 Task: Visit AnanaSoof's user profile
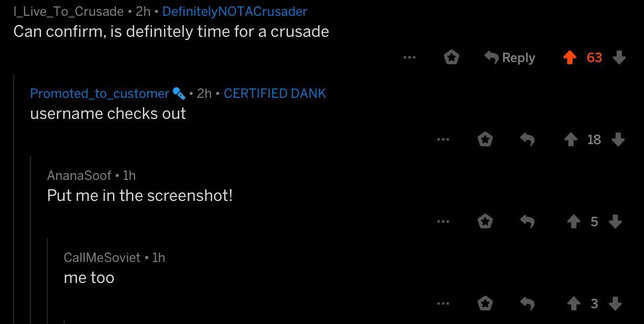click(x=79, y=175)
